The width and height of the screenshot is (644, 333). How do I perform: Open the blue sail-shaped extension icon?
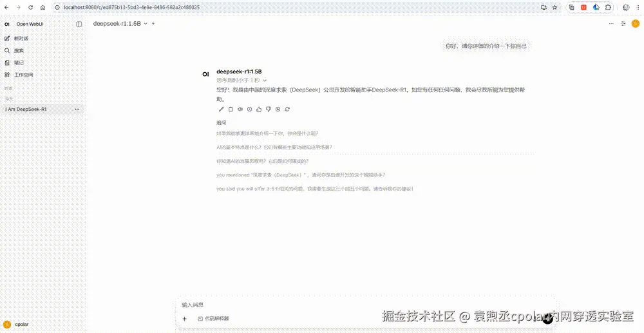pos(596,7)
